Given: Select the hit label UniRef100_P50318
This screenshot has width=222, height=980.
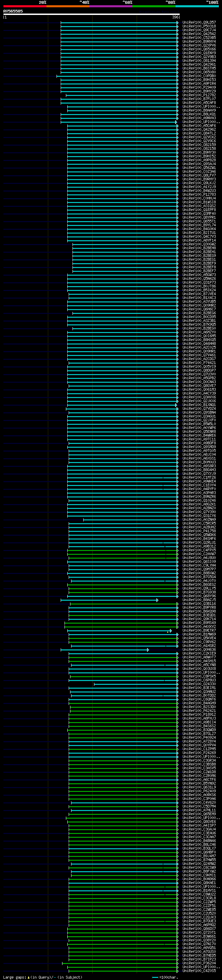Looking at the screenshot, I should 199,26.
